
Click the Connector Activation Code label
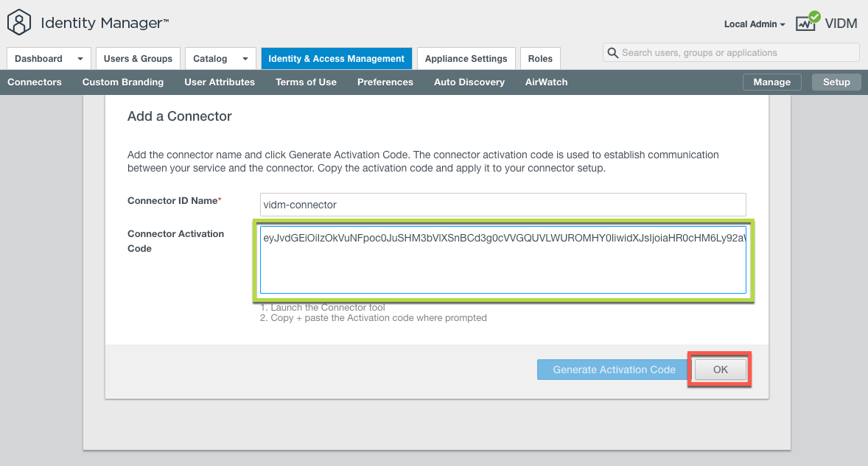point(175,241)
